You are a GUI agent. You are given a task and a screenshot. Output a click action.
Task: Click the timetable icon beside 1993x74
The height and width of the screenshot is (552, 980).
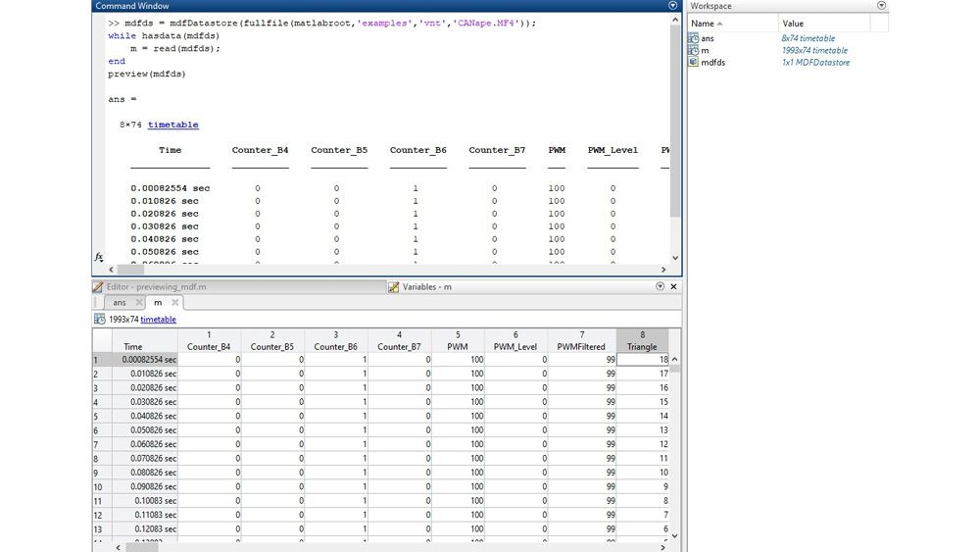[x=99, y=320]
